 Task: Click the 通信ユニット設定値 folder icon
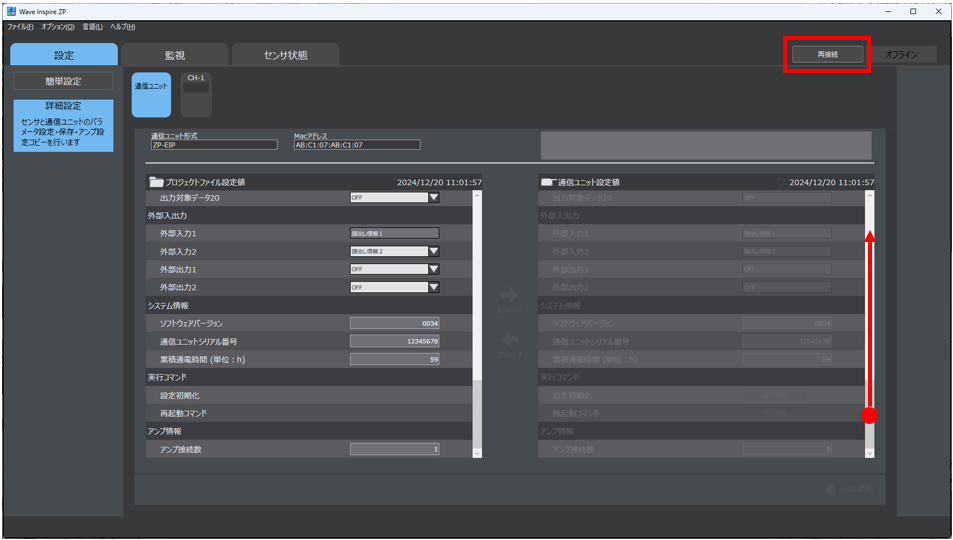pyautogui.click(x=549, y=182)
